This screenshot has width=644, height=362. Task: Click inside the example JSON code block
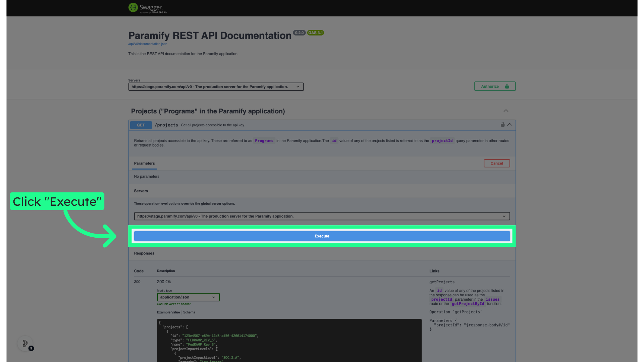[289, 340]
